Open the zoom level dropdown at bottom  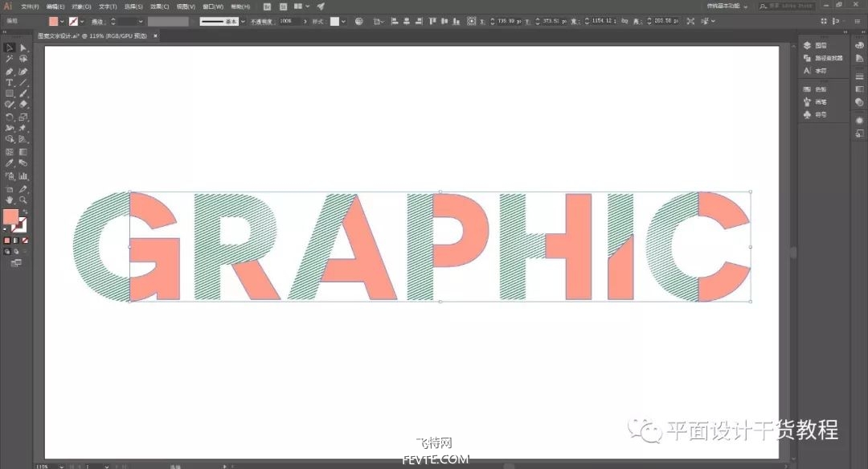pos(61,467)
